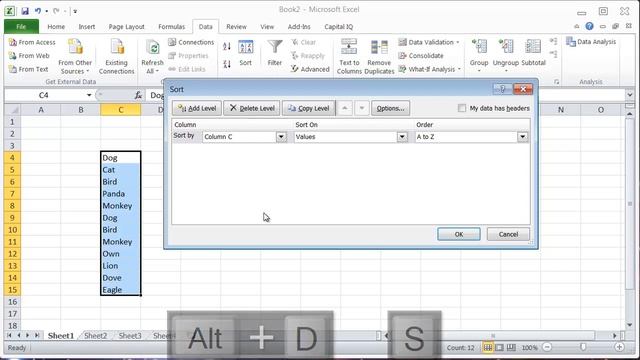640x360 pixels.
Task: Click cell containing Eagle
Action: (121, 290)
